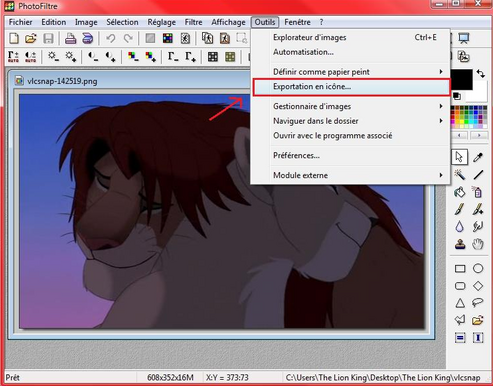
Task: Decrease contrast with half-circle minus icon
Action: point(93,56)
